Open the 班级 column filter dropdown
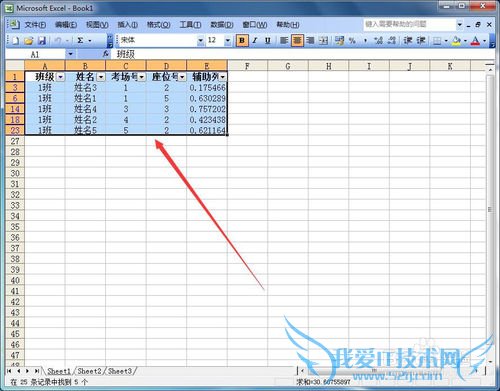The height and width of the screenshot is (391, 500). 60,77
